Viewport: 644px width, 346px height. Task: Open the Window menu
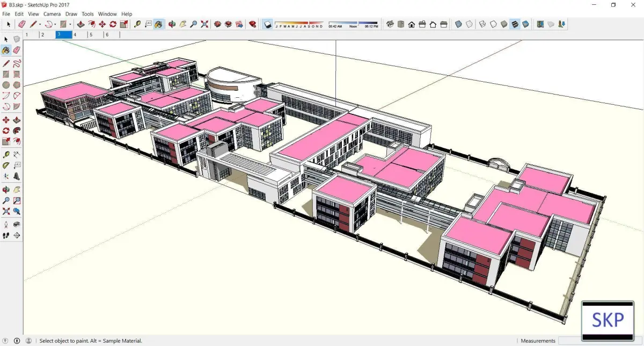pyautogui.click(x=107, y=14)
